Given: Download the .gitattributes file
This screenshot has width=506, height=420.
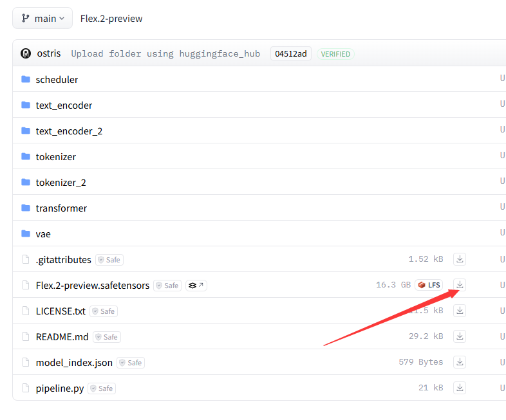Looking at the screenshot, I should [460, 259].
